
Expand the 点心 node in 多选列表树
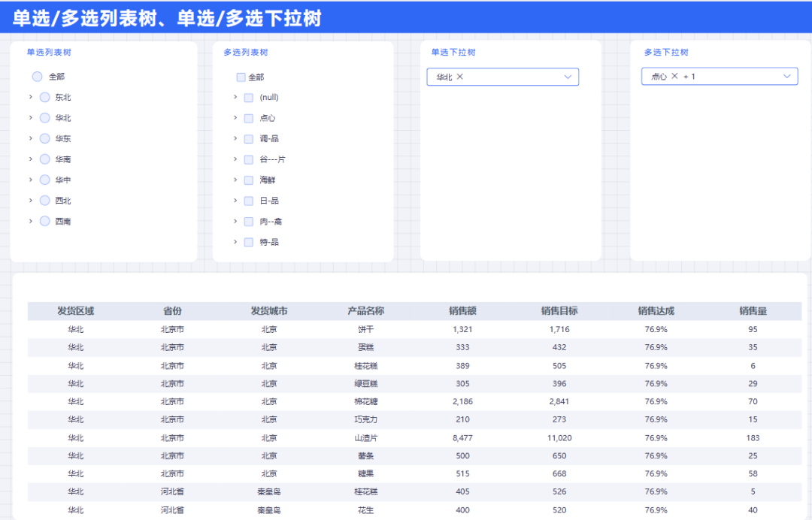tap(235, 118)
